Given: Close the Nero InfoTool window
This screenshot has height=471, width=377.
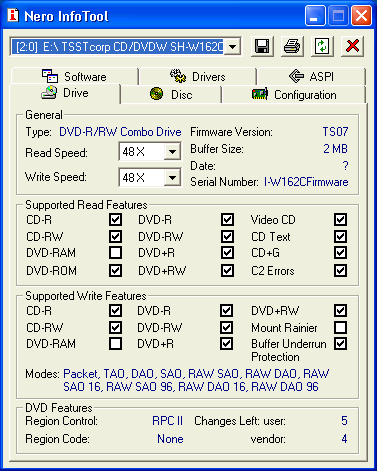Looking at the screenshot, I should [361, 16].
